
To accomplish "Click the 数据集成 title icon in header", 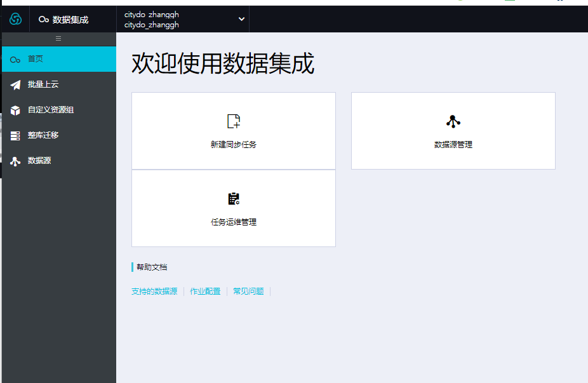I will coord(44,20).
